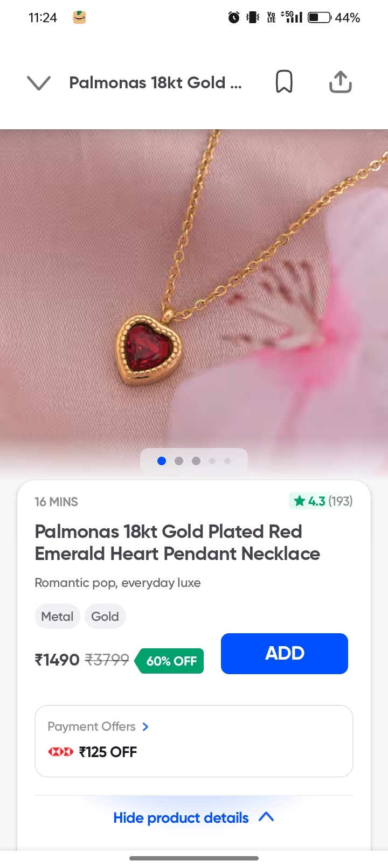Switch to the second image dot
This screenshot has height=868, width=388.
tap(179, 461)
